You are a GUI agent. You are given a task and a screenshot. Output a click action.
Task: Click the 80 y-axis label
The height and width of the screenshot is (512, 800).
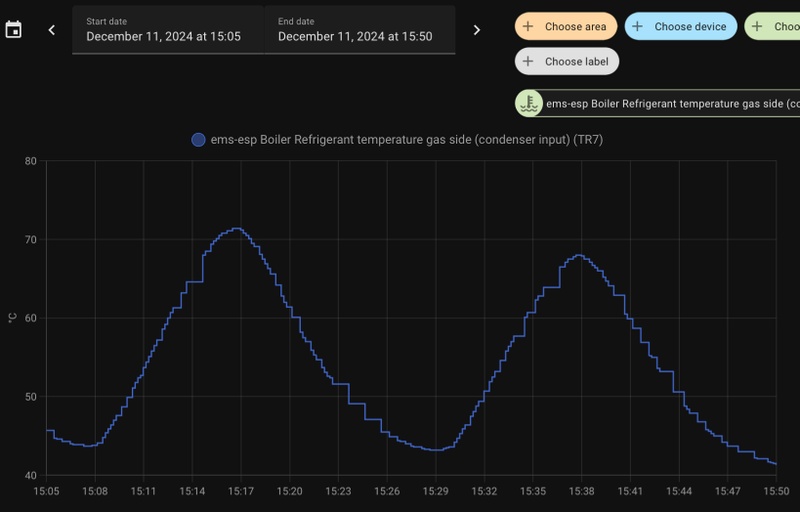point(31,161)
